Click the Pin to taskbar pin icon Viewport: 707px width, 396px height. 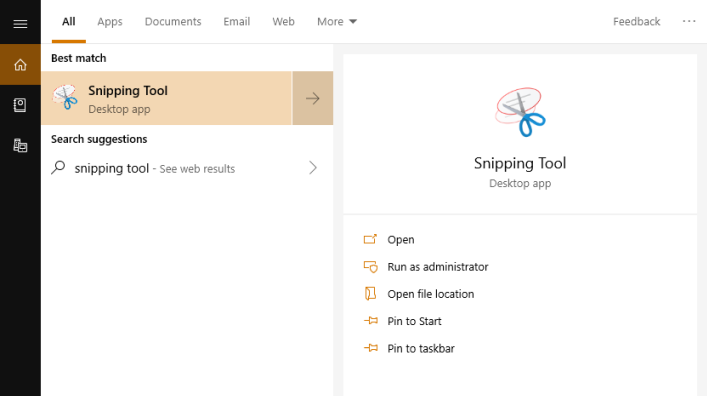coord(371,348)
